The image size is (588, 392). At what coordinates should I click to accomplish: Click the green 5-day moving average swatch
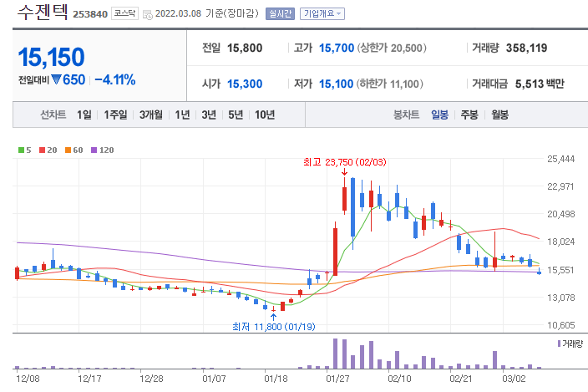pyautogui.click(x=21, y=150)
